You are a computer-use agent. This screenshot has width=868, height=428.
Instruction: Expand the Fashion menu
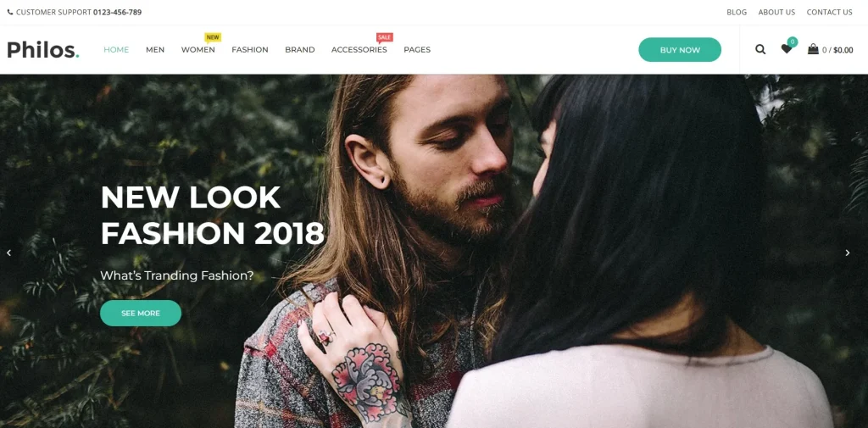250,50
